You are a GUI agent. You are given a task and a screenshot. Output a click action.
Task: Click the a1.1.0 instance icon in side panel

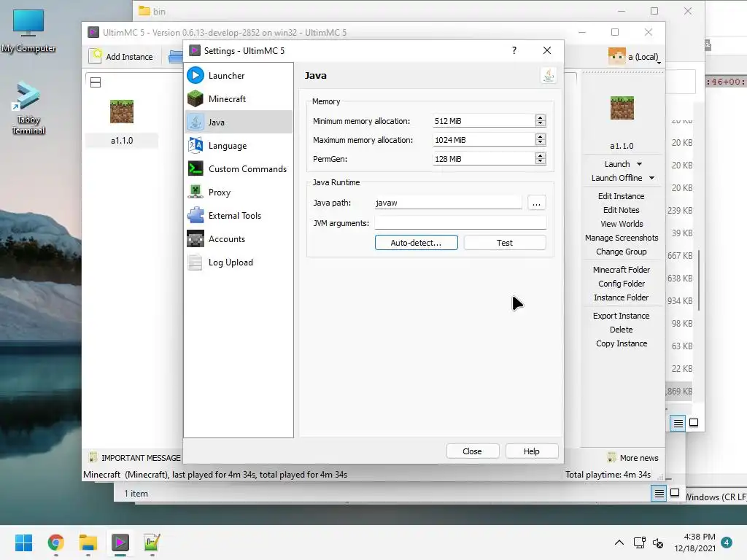pyautogui.click(x=622, y=108)
